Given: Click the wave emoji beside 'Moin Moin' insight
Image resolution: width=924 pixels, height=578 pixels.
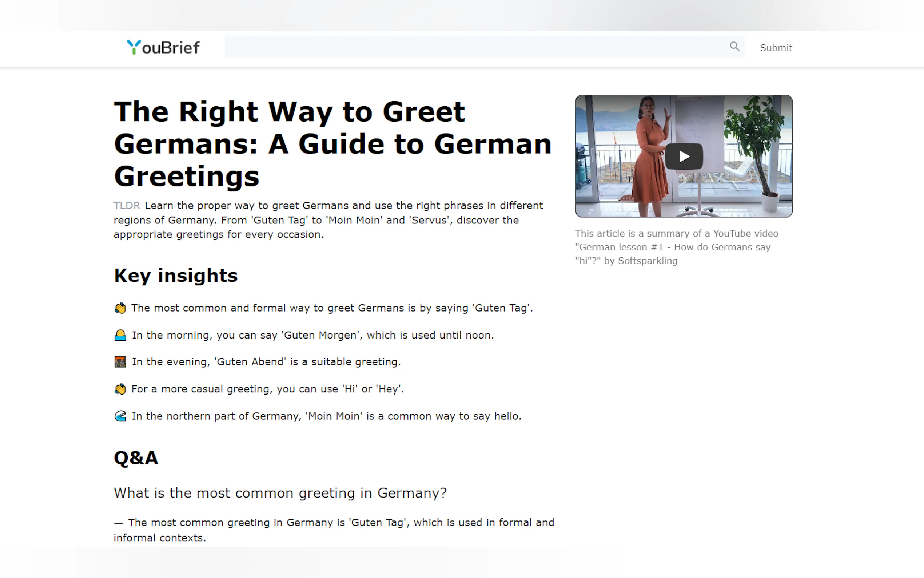Looking at the screenshot, I should point(120,416).
